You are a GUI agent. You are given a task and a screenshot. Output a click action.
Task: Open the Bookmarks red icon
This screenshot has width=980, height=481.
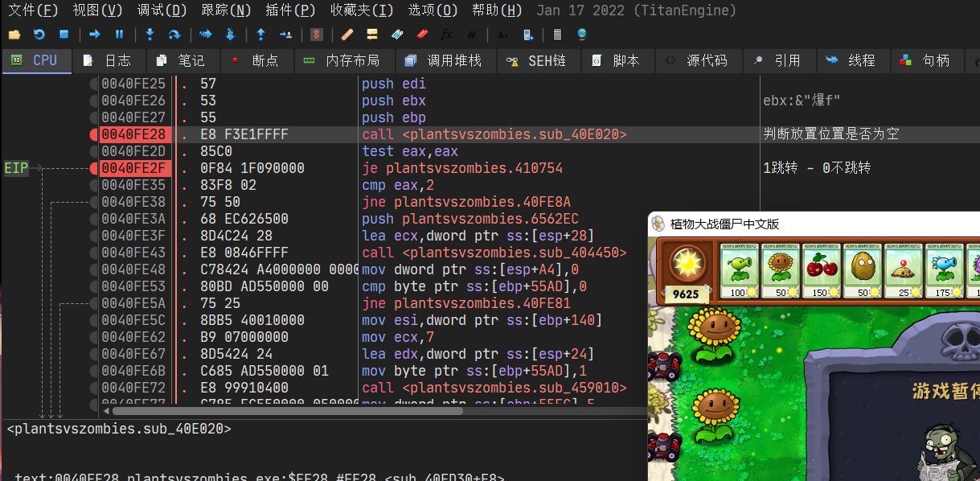(x=422, y=35)
